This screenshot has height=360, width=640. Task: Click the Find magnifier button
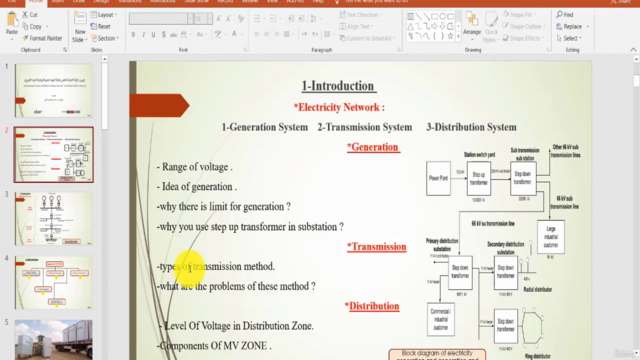pos(565,15)
